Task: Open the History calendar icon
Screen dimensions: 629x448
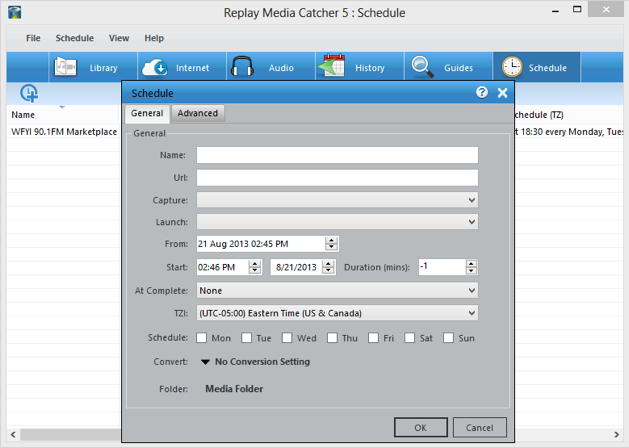Action: coord(331,65)
